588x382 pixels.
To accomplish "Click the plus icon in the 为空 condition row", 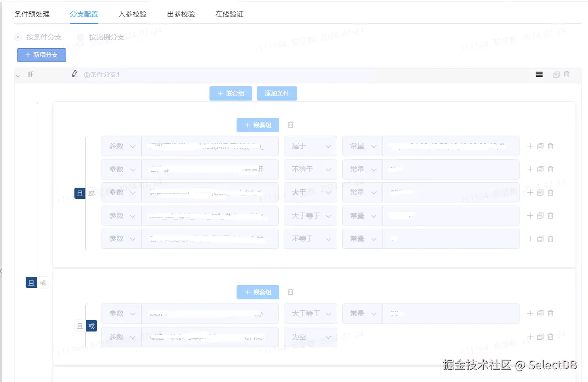I will point(530,337).
